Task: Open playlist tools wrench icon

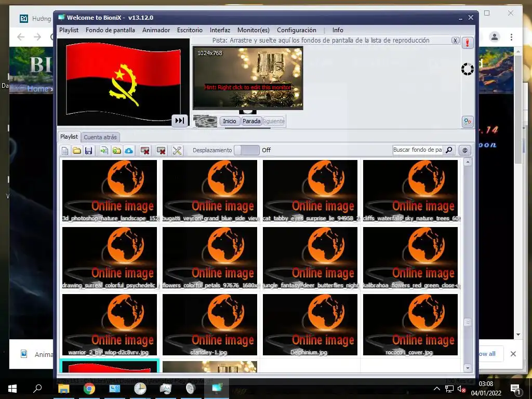Action: [177, 150]
